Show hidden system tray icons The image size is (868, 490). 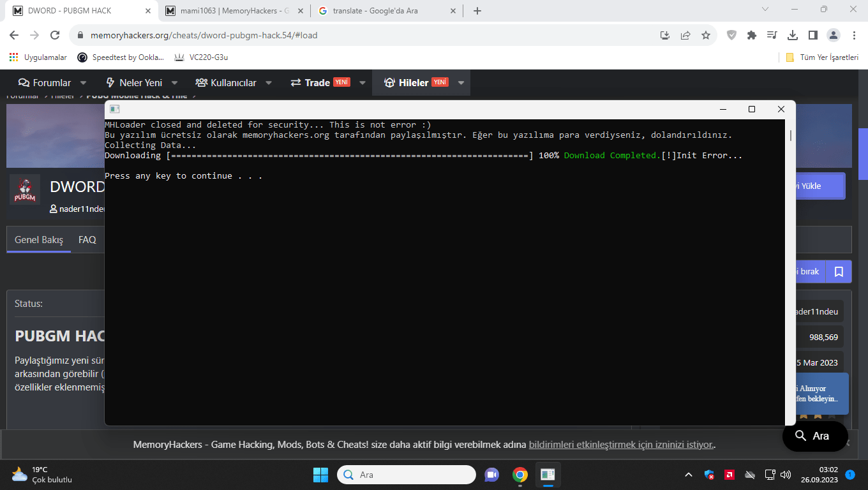point(688,475)
